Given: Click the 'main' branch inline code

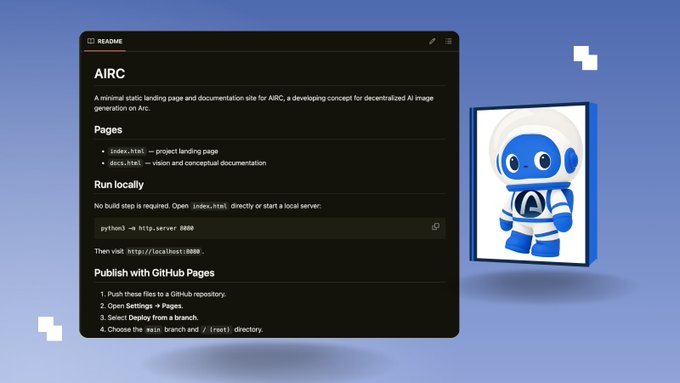Looking at the screenshot, I should click(x=153, y=330).
